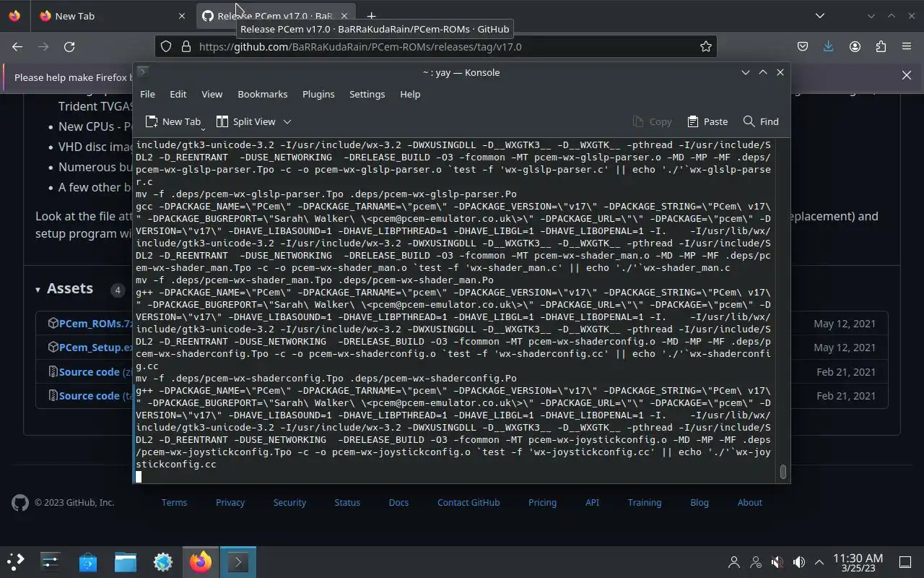Toggle muted audio tray icon
Image resolution: width=924 pixels, height=578 pixels.
(777, 561)
